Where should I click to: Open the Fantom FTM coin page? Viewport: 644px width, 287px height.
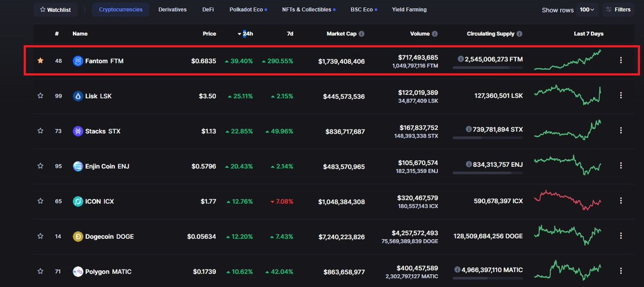click(x=104, y=61)
